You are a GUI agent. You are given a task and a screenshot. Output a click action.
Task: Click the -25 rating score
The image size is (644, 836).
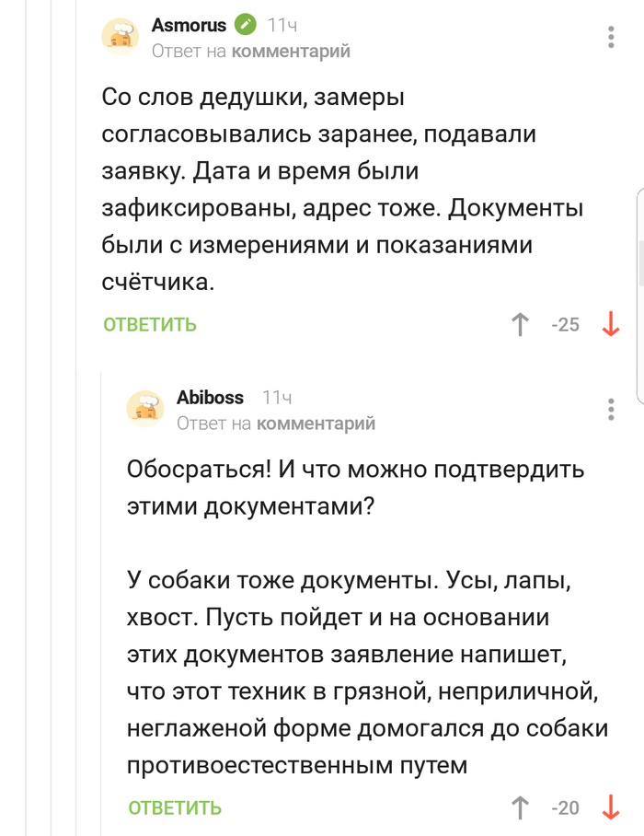click(x=565, y=324)
